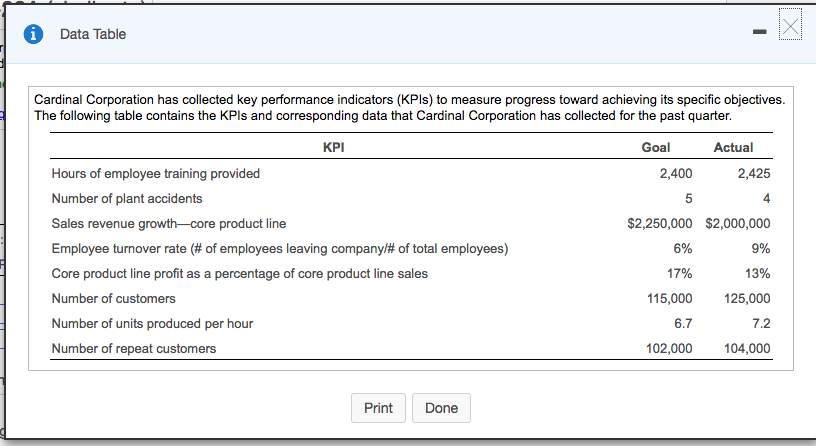
Task: Click the repeat customers goal 102,000
Action: point(669,348)
